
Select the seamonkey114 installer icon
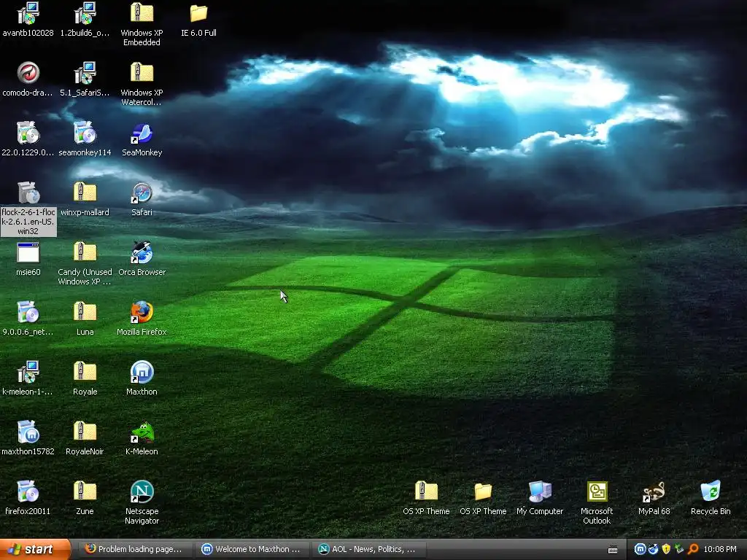point(85,133)
